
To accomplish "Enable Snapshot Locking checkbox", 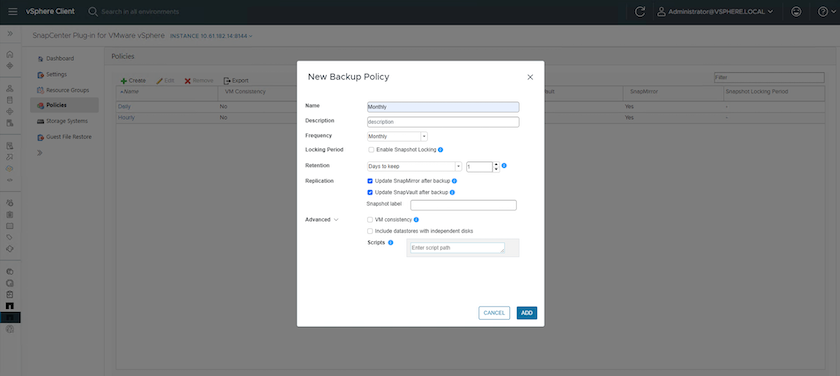I will (371, 150).
